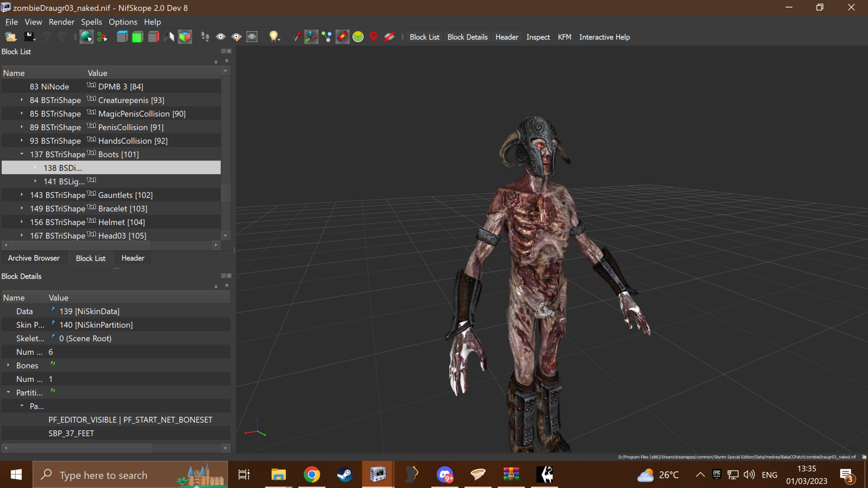Open the File menu

(x=11, y=22)
